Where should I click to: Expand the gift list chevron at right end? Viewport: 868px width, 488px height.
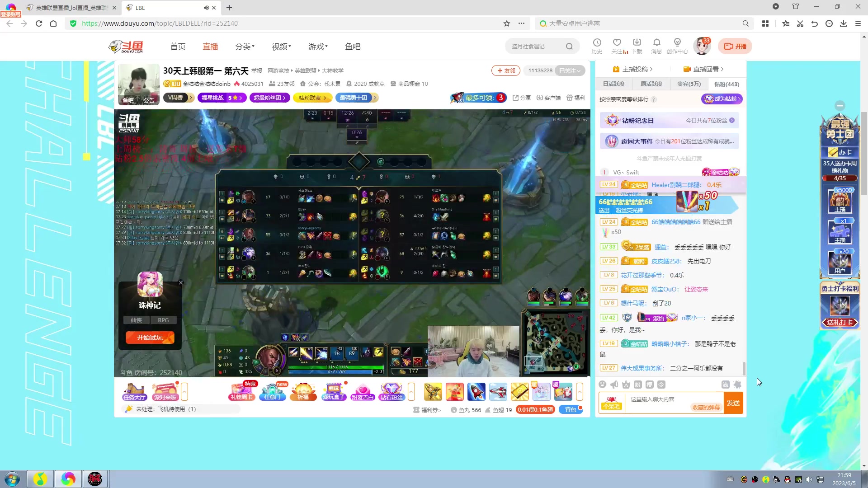point(579,391)
